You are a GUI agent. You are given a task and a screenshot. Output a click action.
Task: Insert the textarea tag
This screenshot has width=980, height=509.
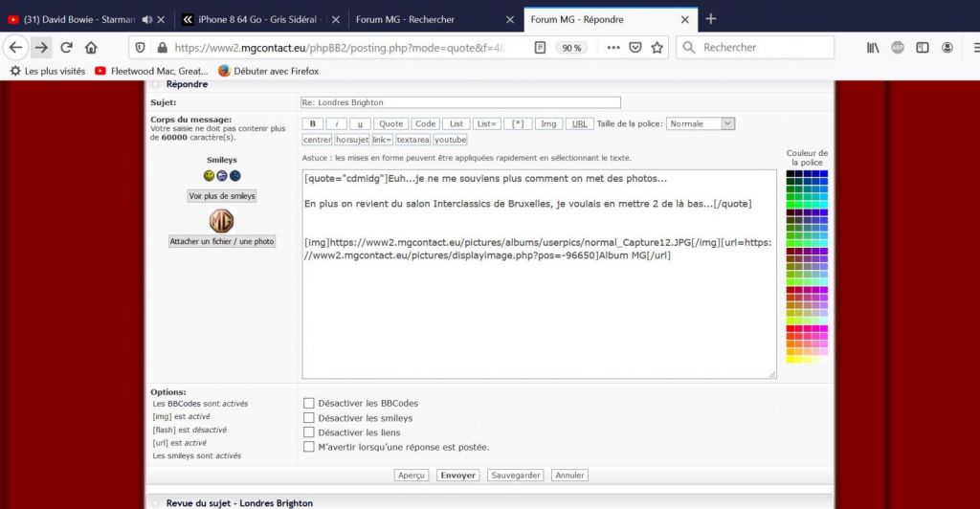(x=412, y=140)
